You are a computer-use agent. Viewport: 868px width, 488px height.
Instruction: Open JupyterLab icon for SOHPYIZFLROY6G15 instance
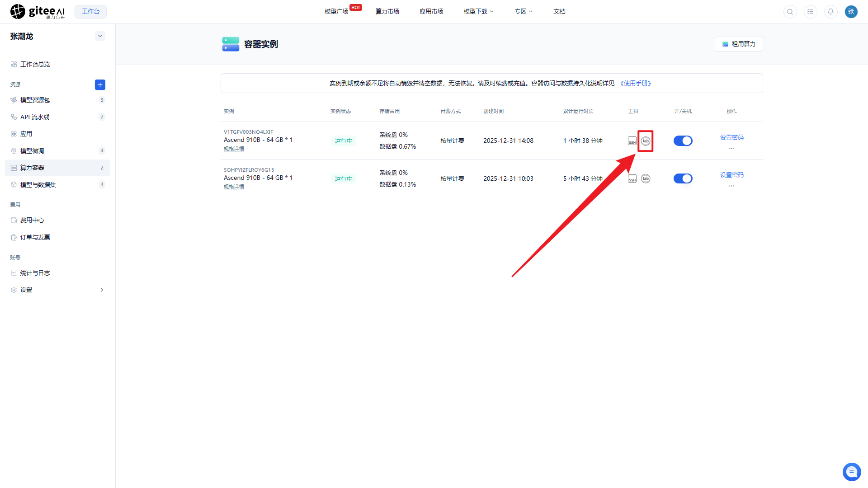tap(646, 178)
